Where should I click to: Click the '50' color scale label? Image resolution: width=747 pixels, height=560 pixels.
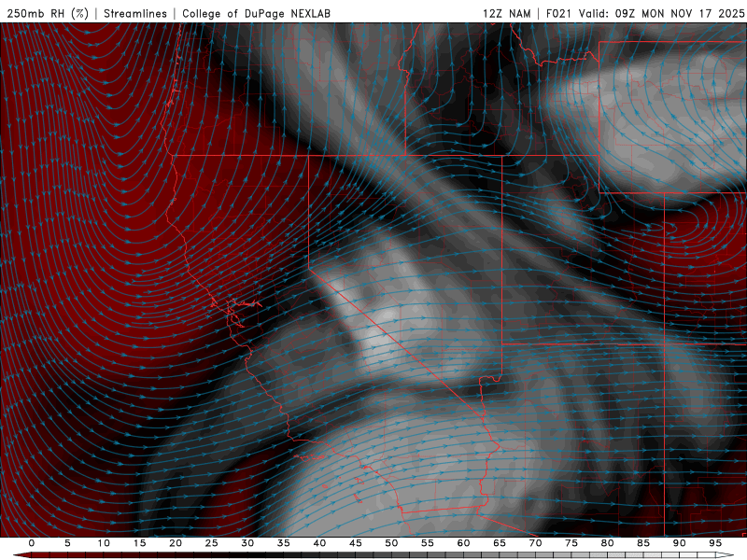point(391,543)
